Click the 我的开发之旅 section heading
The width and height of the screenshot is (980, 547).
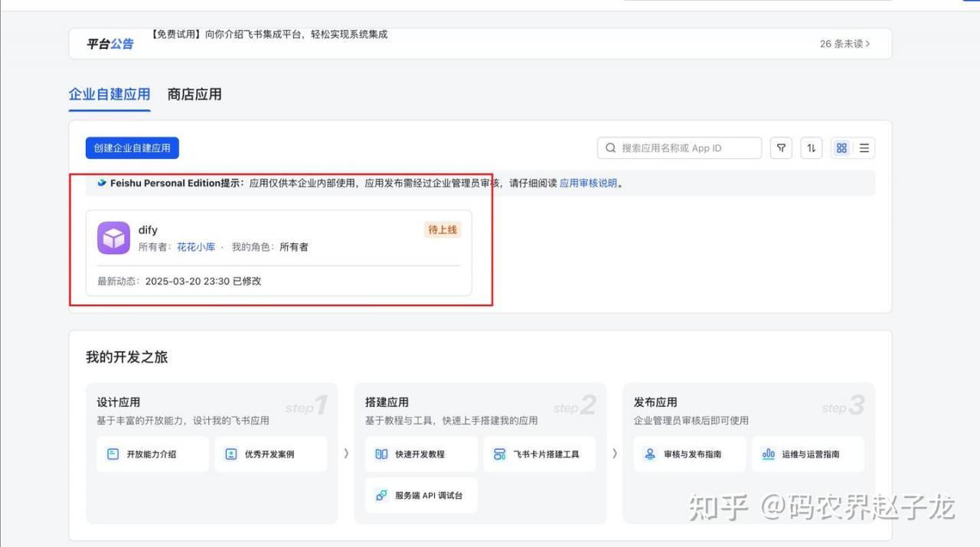pyautogui.click(x=126, y=357)
